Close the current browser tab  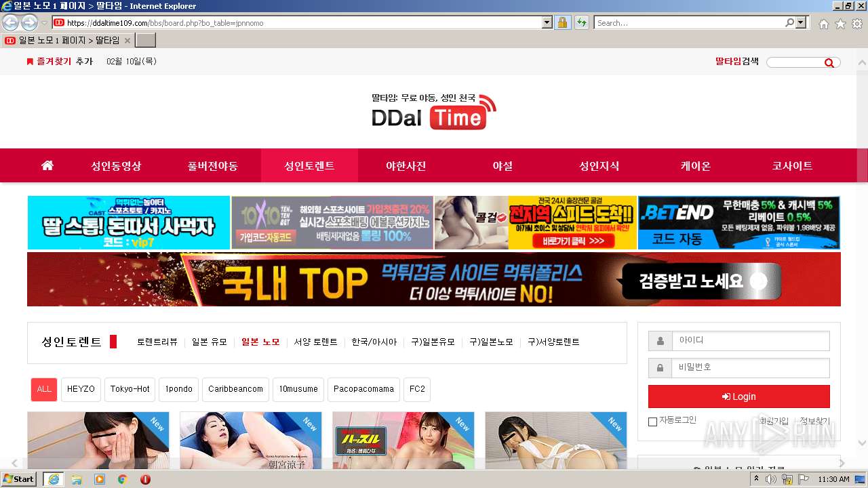pos(127,41)
